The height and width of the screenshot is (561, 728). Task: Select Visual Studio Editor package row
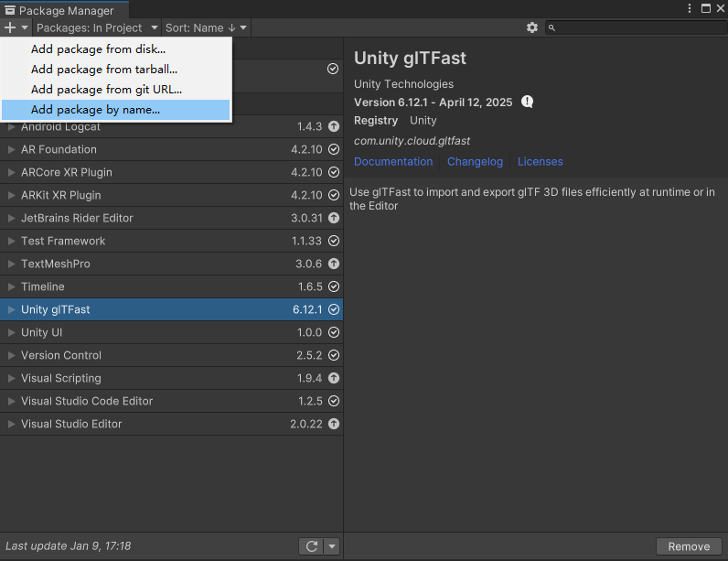[171, 424]
